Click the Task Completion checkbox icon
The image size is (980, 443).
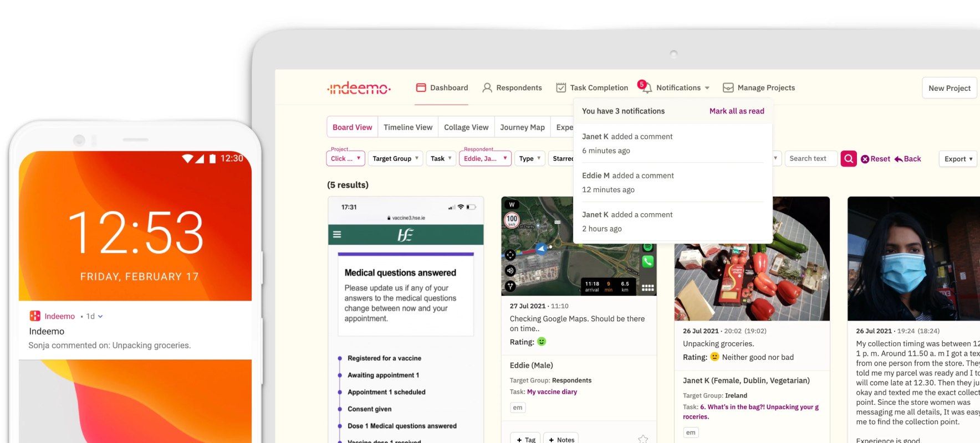[x=561, y=87]
